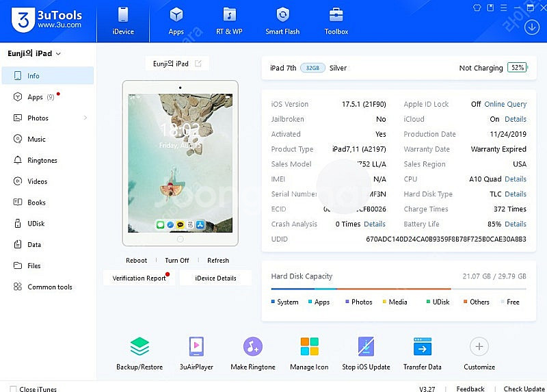Open Apps (9) in the sidebar
This screenshot has height=392, width=547.
click(48, 96)
